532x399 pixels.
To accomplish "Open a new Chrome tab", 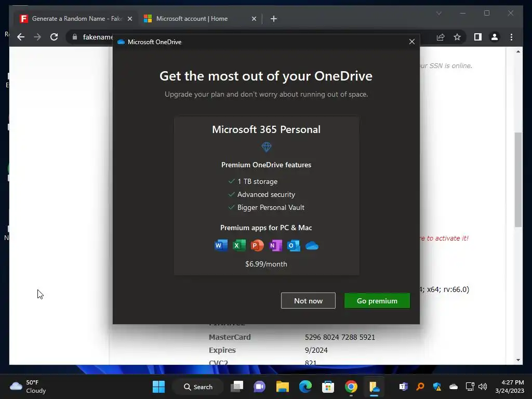I will 274,19.
